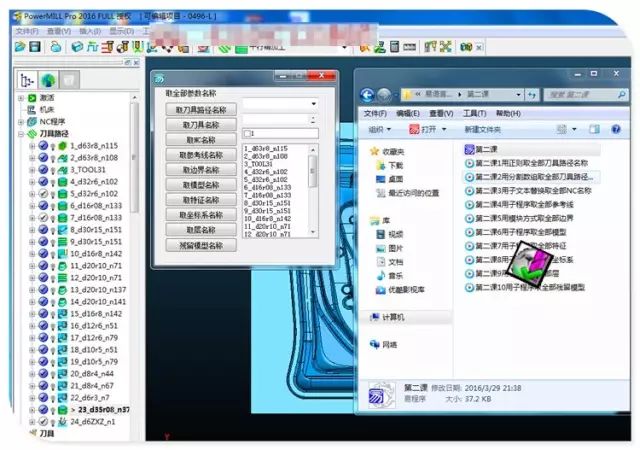
Task: Open 插入(I) menu in PowerMILL
Action: click(x=90, y=31)
